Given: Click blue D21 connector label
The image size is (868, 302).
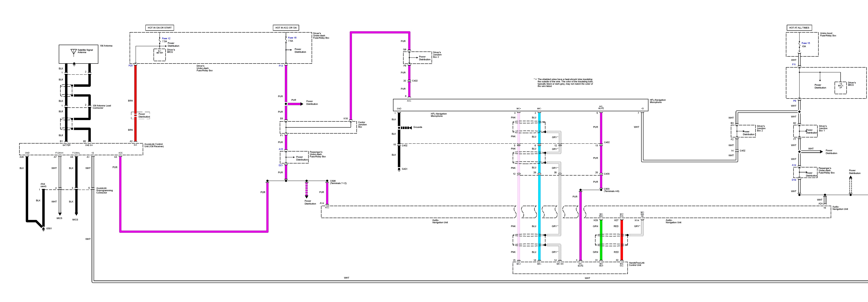Looking at the screenshot, I should (x=281, y=165).
